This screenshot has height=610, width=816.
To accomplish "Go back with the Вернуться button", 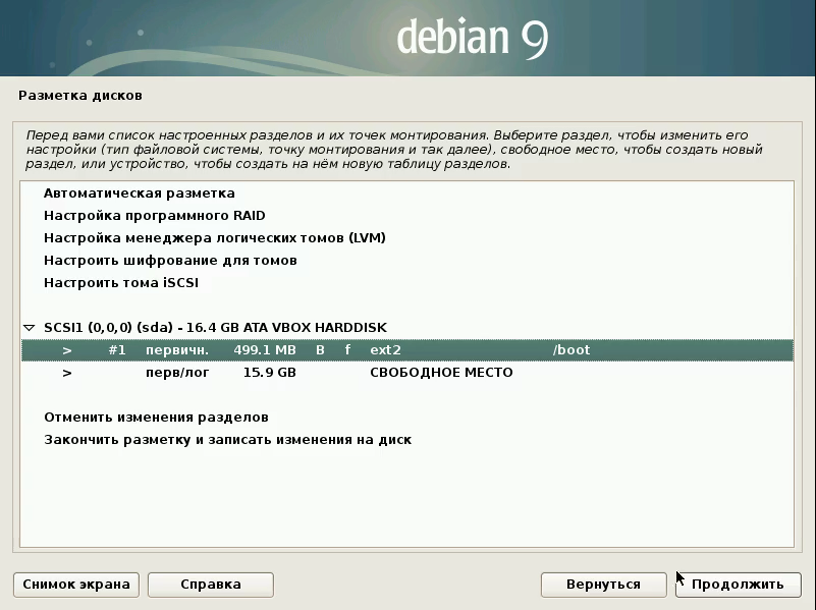I will pyautogui.click(x=603, y=584).
